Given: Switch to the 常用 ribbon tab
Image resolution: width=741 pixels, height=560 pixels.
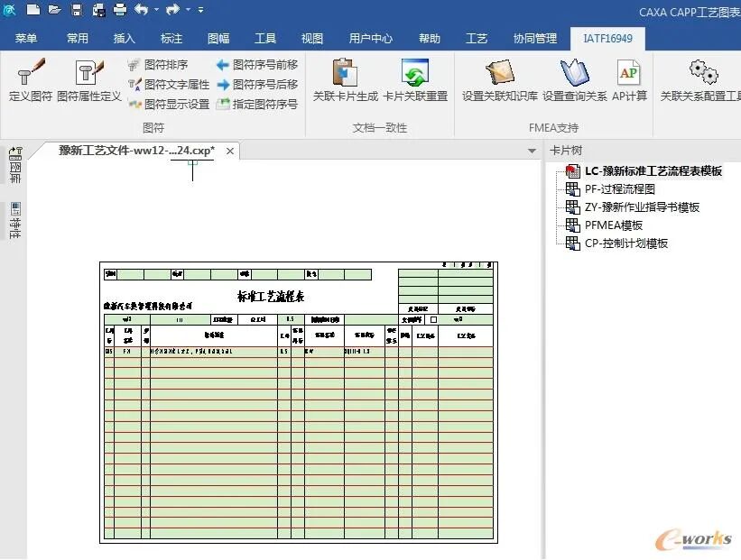Looking at the screenshot, I should tap(77, 38).
